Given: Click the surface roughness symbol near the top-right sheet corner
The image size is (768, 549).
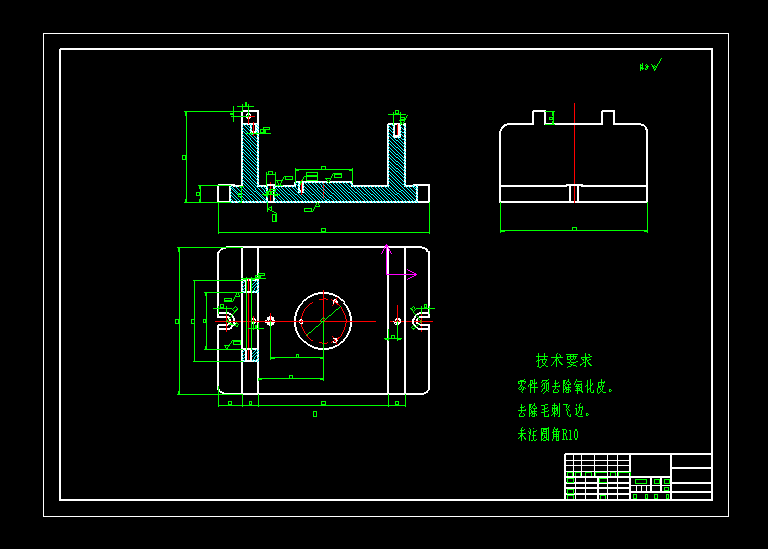Looking at the screenshot, I should (x=651, y=65).
